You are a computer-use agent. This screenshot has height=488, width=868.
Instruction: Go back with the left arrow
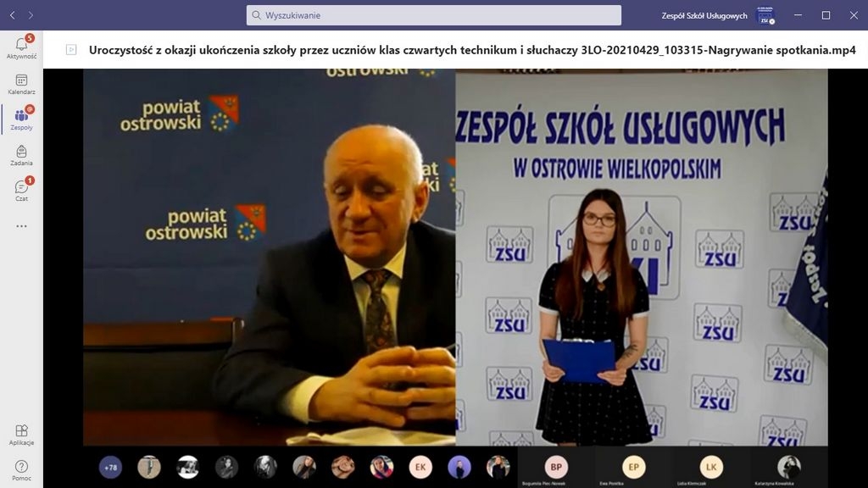pyautogui.click(x=13, y=15)
